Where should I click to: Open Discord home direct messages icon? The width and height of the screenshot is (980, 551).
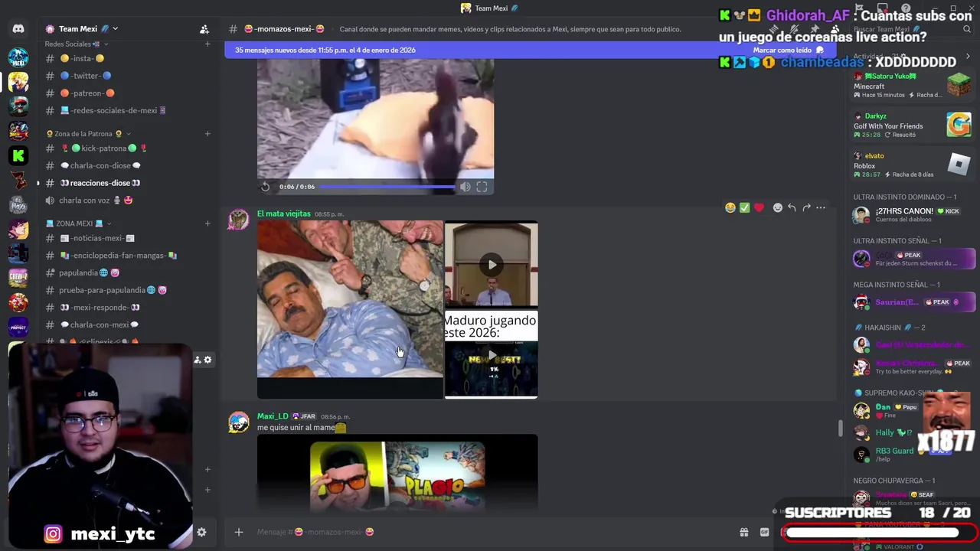(x=18, y=29)
